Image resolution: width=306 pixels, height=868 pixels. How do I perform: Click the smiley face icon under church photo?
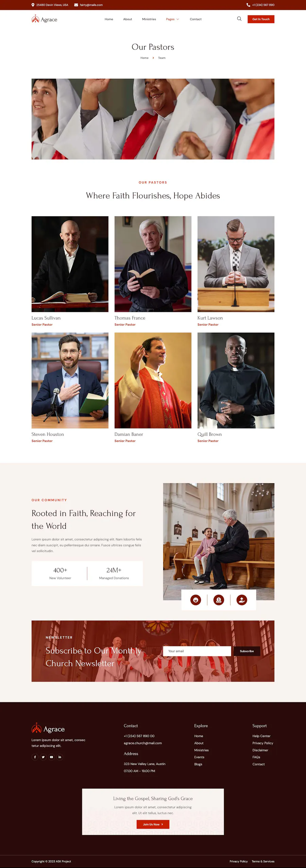tap(195, 600)
